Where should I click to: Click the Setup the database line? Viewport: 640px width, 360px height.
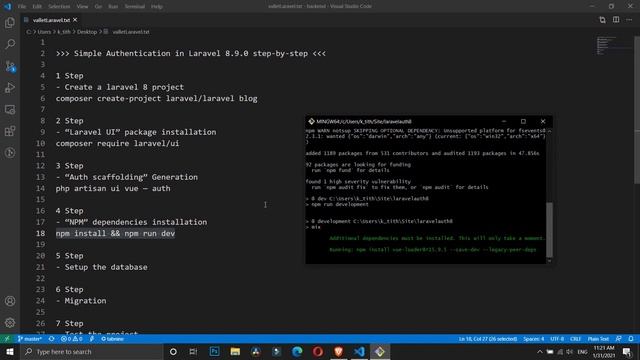coord(102,267)
